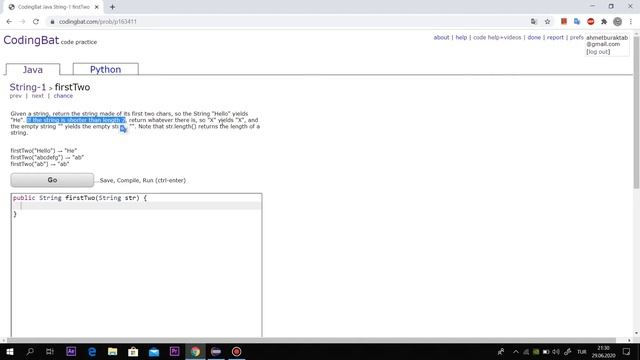The width and height of the screenshot is (640, 360).
Task: Bookmark this page with the star icon
Action: [x=547, y=22]
